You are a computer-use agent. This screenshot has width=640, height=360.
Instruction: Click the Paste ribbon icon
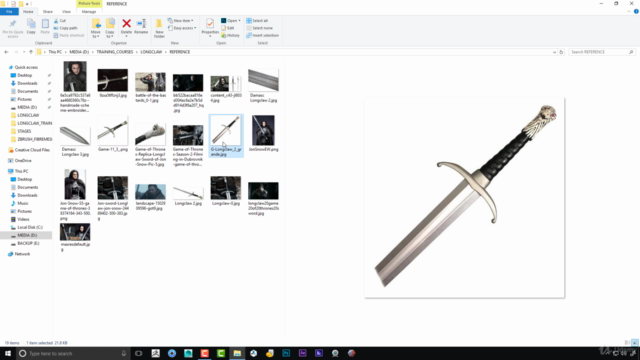click(x=45, y=27)
